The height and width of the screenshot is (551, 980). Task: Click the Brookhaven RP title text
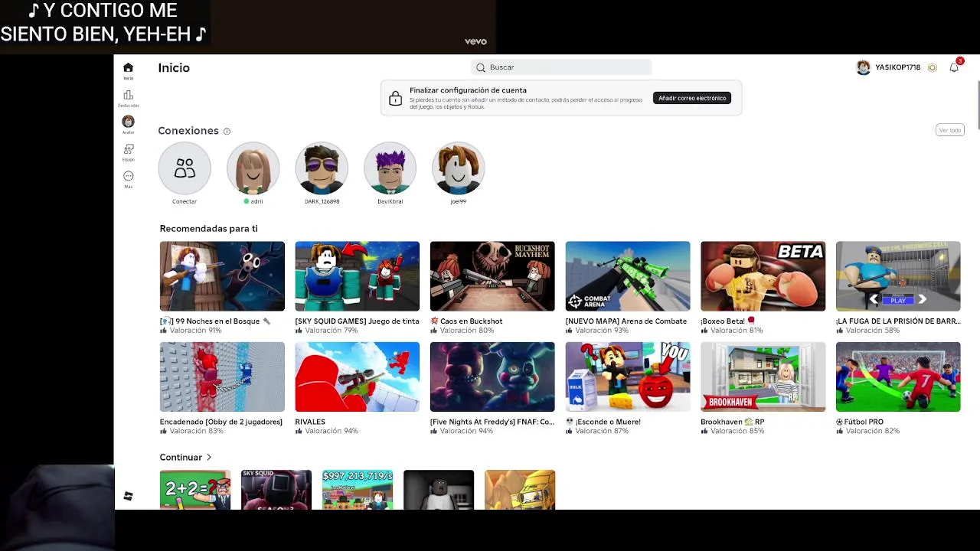tap(733, 422)
